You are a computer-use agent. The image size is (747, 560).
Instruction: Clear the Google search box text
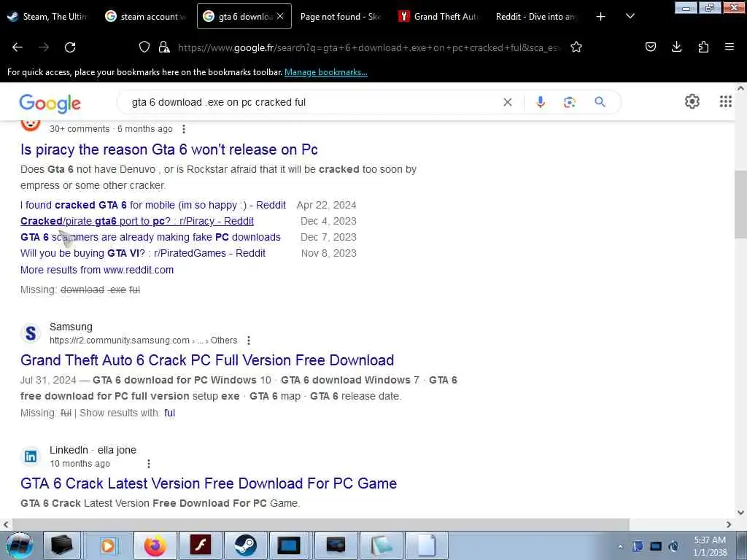coord(508,102)
